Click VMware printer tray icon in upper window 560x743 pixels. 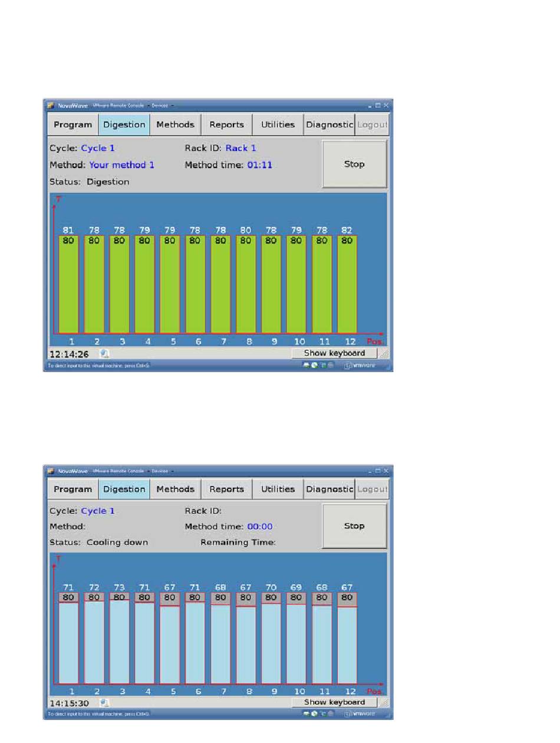pyautogui.click(x=306, y=366)
